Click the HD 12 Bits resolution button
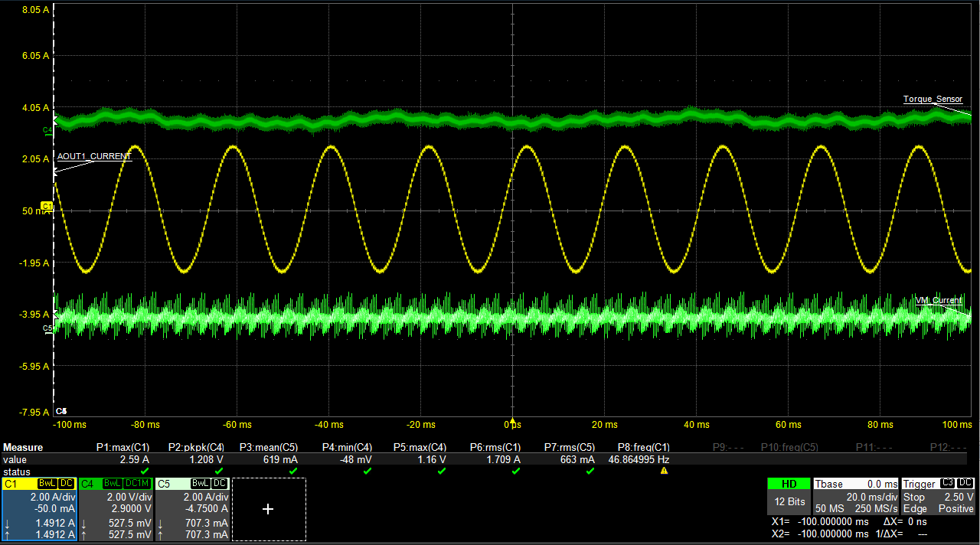 788,496
